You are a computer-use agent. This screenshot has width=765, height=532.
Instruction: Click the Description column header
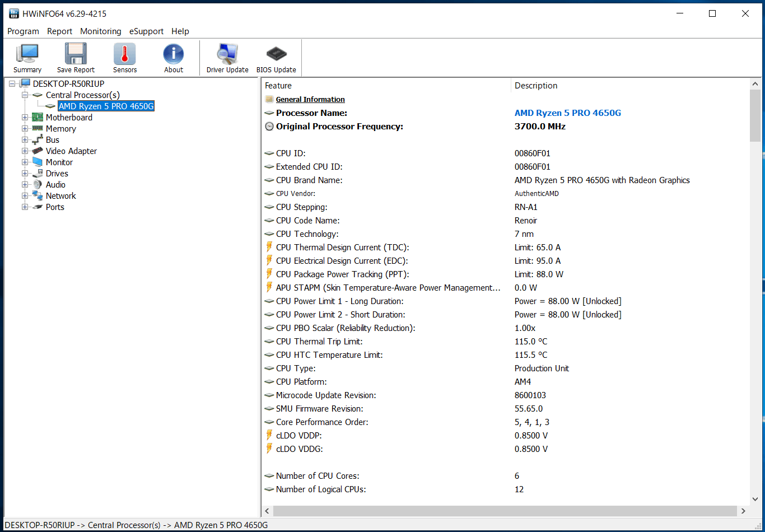[630, 86]
